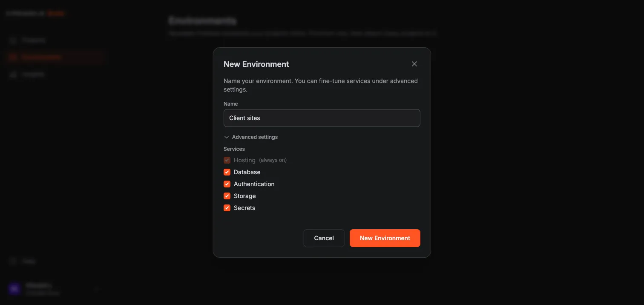Click the 'Name your environment' description text
Image resolution: width=644 pixels, height=305 pixels.
point(321,85)
